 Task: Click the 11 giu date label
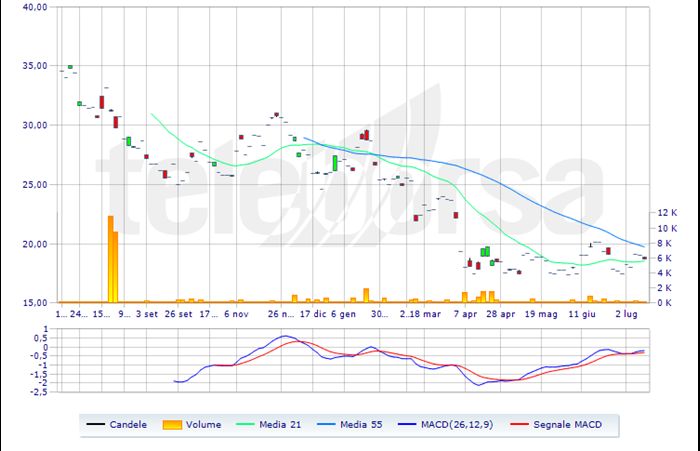(x=582, y=314)
